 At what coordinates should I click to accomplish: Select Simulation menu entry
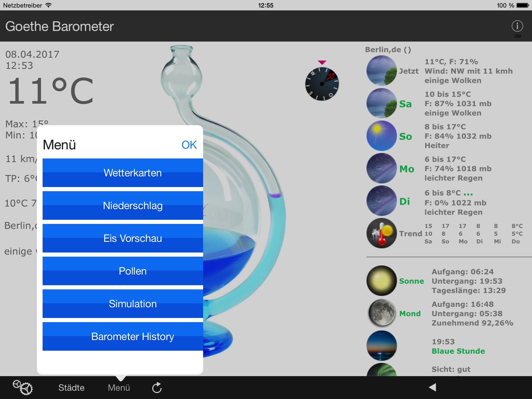click(122, 304)
